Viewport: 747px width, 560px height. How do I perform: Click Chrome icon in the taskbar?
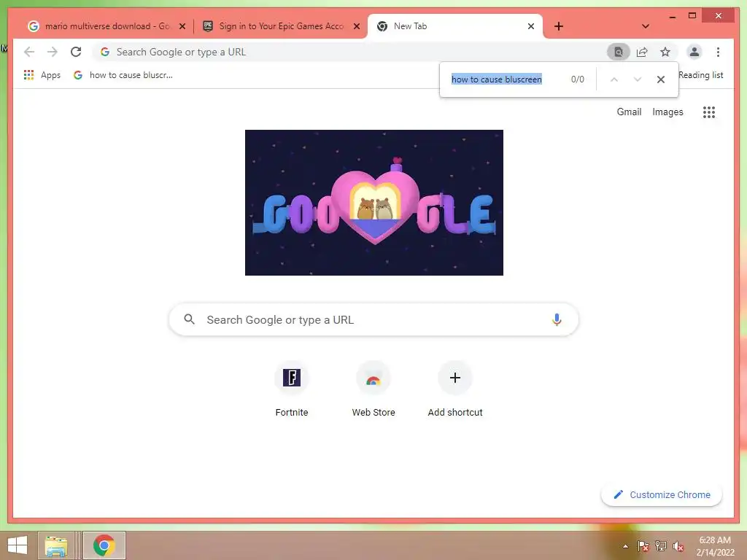[104, 545]
